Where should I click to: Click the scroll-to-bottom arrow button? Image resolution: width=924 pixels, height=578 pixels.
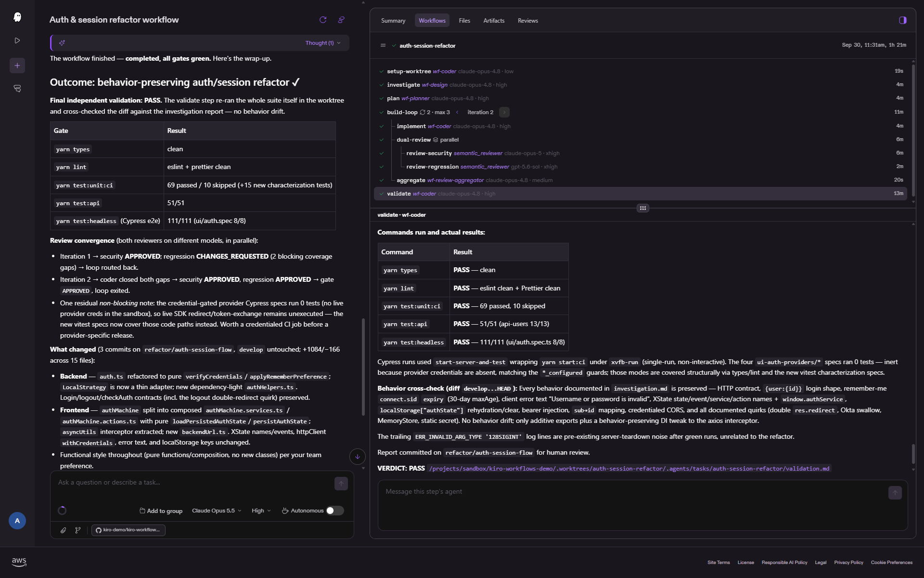pyautogui.click(x=358, y=457)
